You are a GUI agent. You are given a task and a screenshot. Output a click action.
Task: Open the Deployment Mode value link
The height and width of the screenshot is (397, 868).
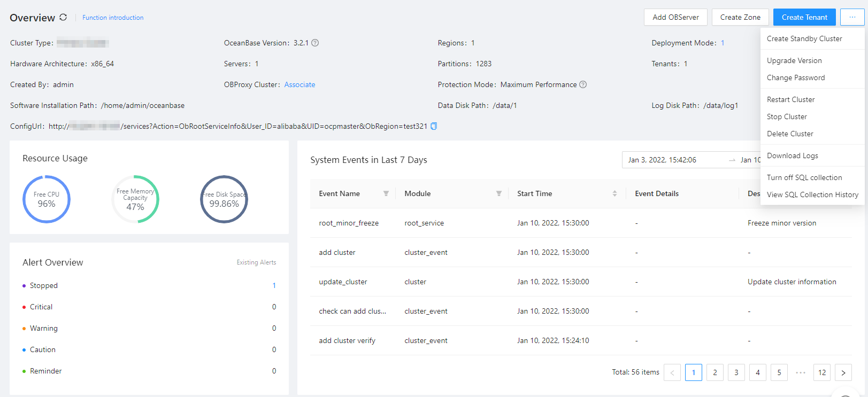tap(723, 43)
